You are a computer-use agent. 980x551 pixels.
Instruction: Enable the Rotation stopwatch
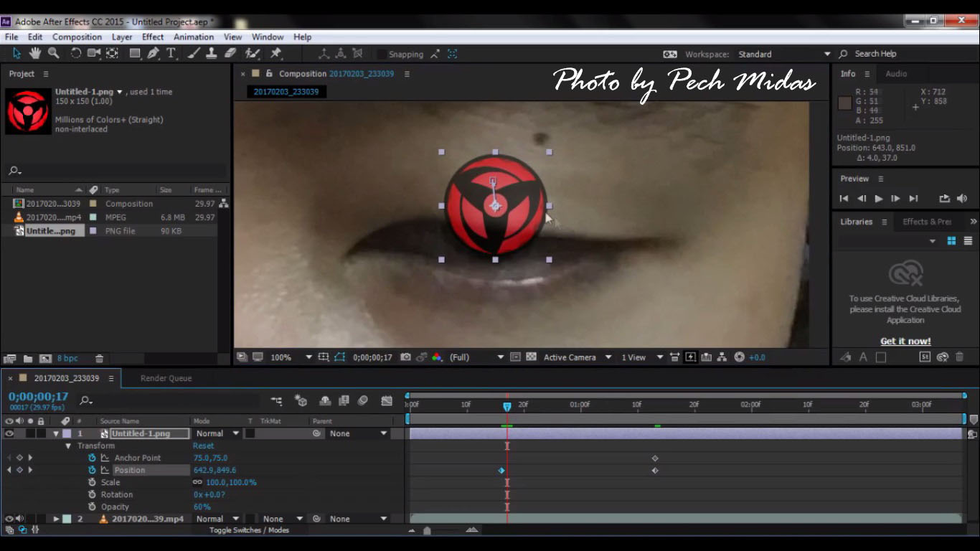(92, 494)
